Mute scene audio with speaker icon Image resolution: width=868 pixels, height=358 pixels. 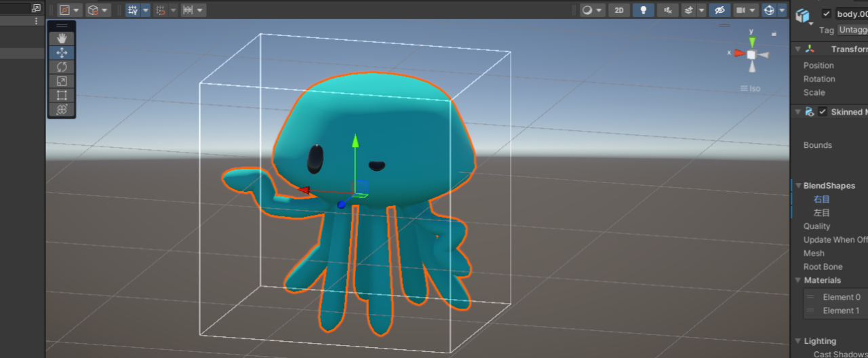pos(668,10)
